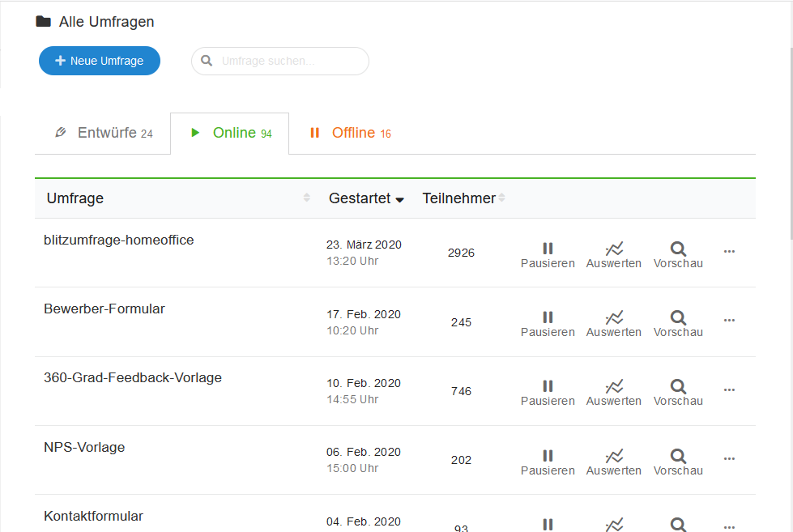Open more options for blitzumfrage-homeoffice
This screenshot has width=793, height=532.
coord(729,251)
